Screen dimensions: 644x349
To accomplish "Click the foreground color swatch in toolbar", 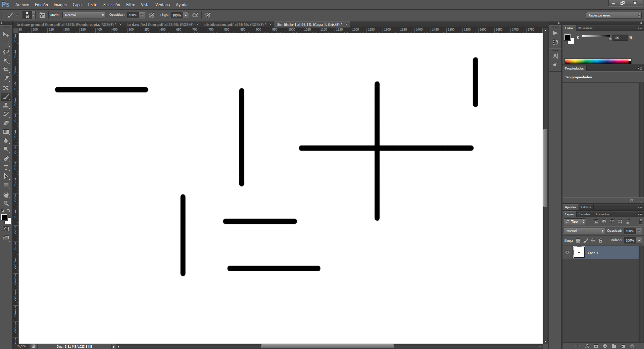I will click(x=4, y=217).
